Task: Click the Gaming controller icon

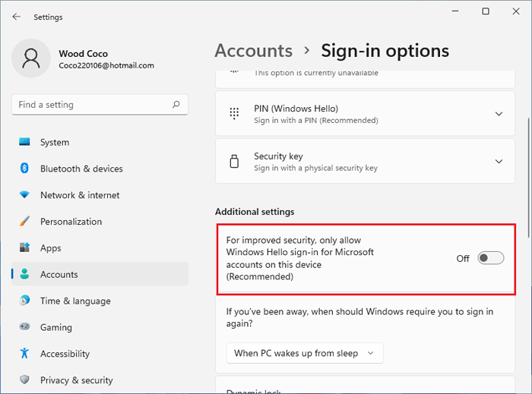Action: coord(24,327)
